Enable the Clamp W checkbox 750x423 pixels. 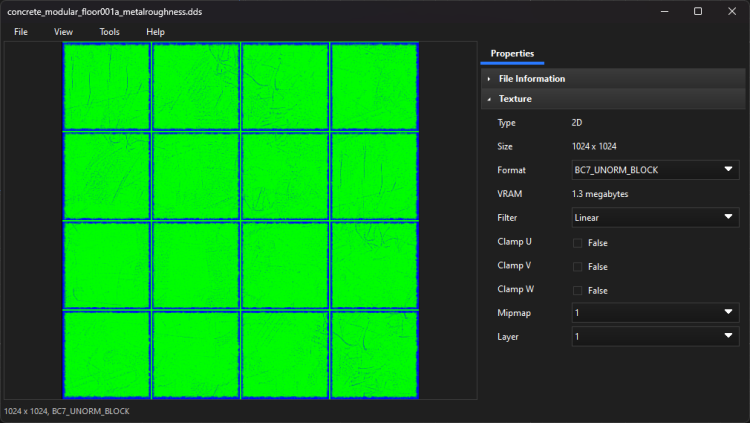(577, 290)
